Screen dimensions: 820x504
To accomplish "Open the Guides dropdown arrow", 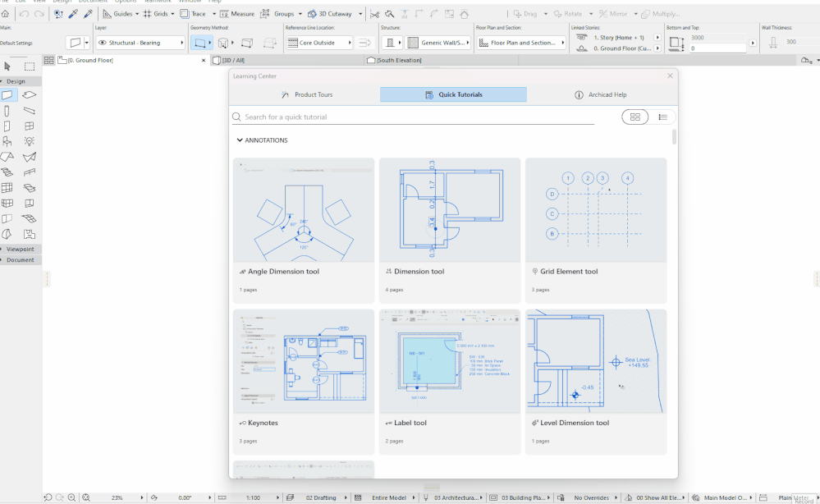I will coord(137,14).
